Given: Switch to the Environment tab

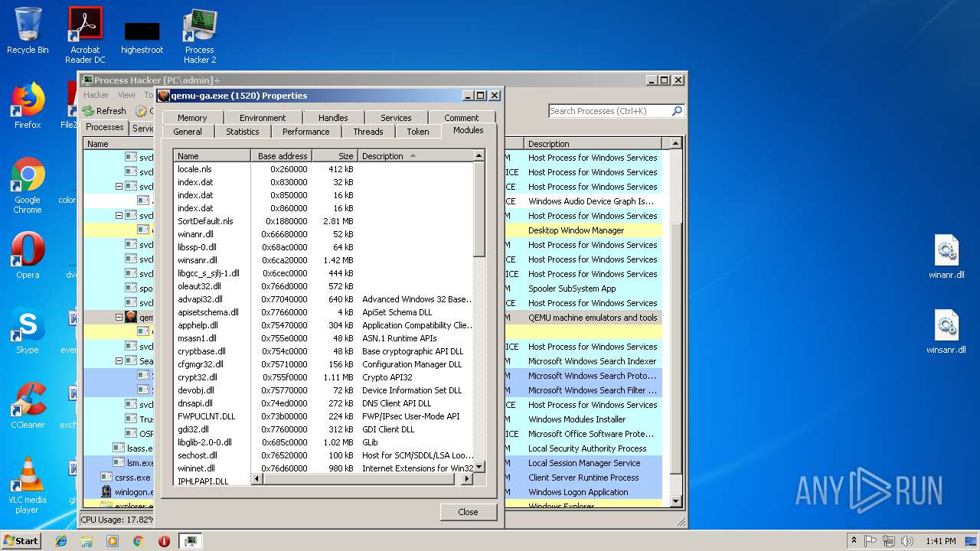Looking at the screenshot, I should pos(263,118).
